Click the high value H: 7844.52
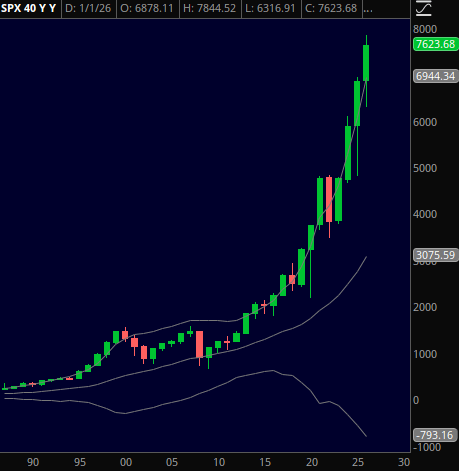The height and width of the screenshot is (471, 459). [210, 8]
